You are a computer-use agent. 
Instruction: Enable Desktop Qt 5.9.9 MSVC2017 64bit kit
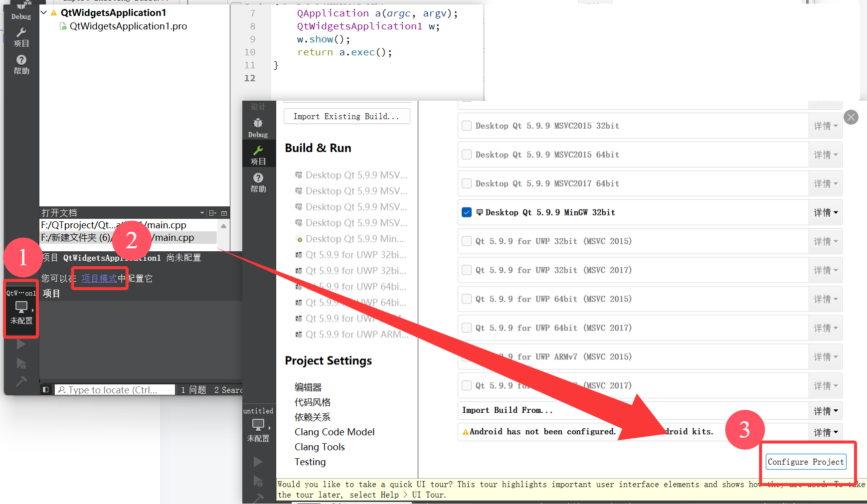(x=467, y=183)
